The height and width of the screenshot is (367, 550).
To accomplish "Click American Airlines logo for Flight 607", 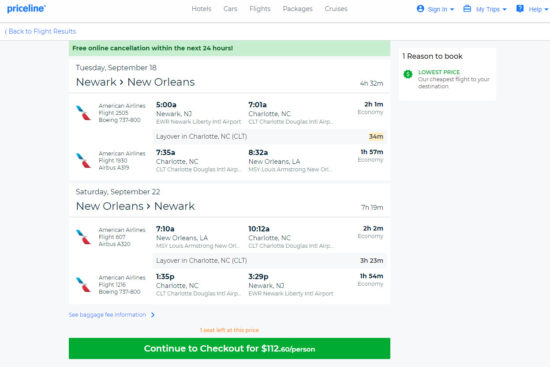I will pyautogui.click(x=83, y=237).
